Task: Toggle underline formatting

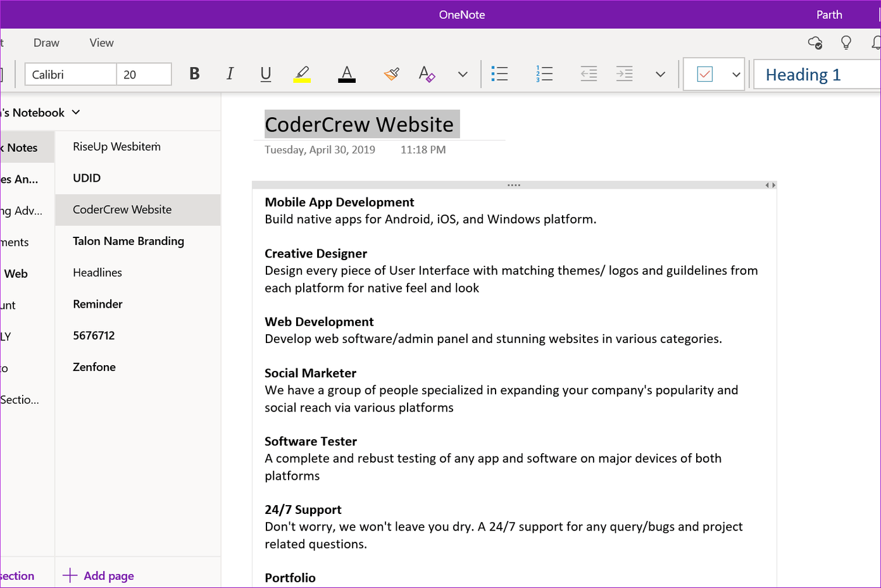Action: pos(266,74)
